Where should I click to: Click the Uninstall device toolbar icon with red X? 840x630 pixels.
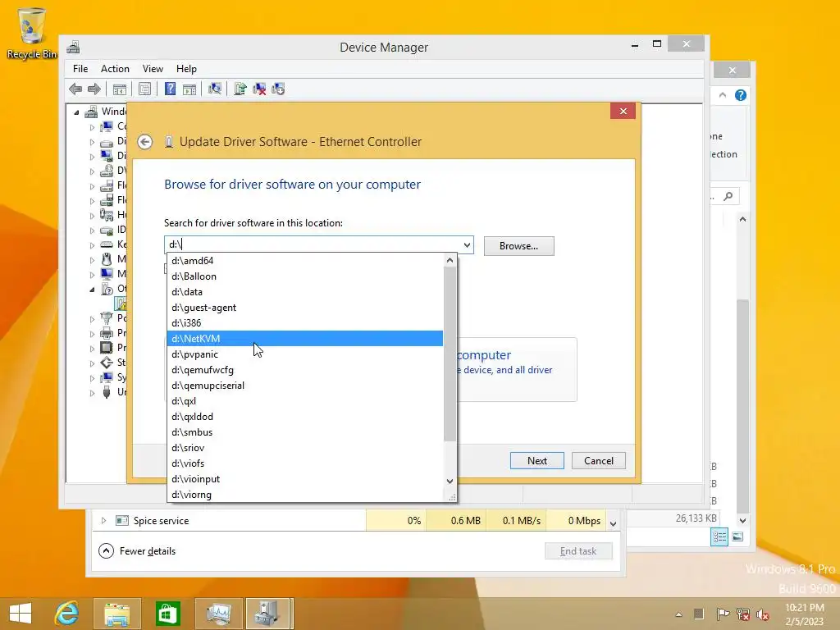(x=259, y=89)
